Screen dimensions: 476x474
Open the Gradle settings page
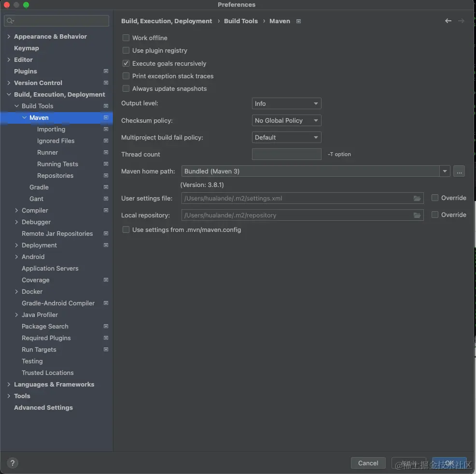(x=39, y=187)
